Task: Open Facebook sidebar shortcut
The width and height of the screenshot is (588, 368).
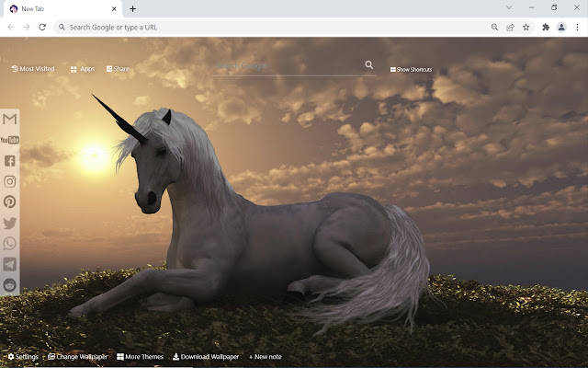Action: click(10, 161)
